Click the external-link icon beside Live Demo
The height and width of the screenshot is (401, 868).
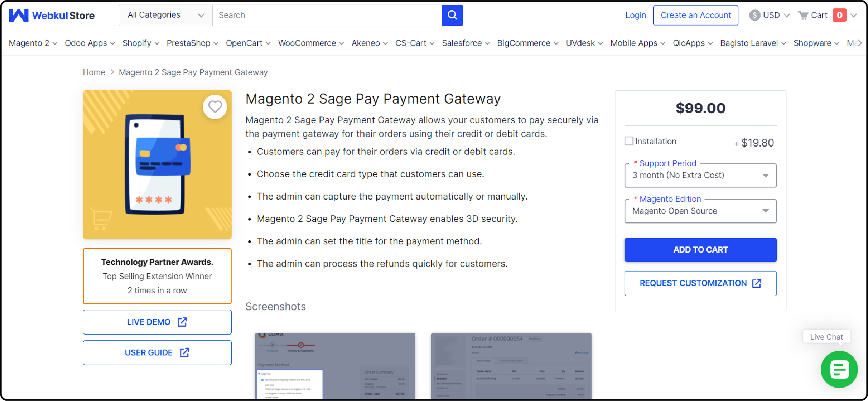182,322
